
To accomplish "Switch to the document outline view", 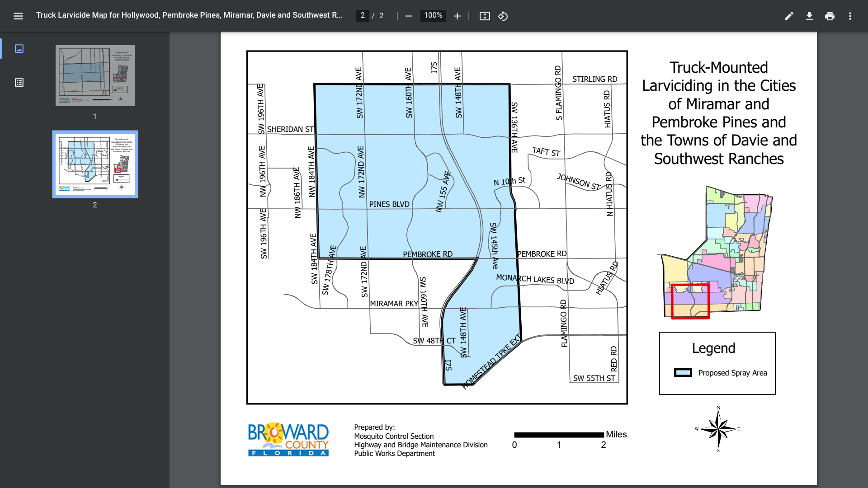I will [x=19, y=83].
